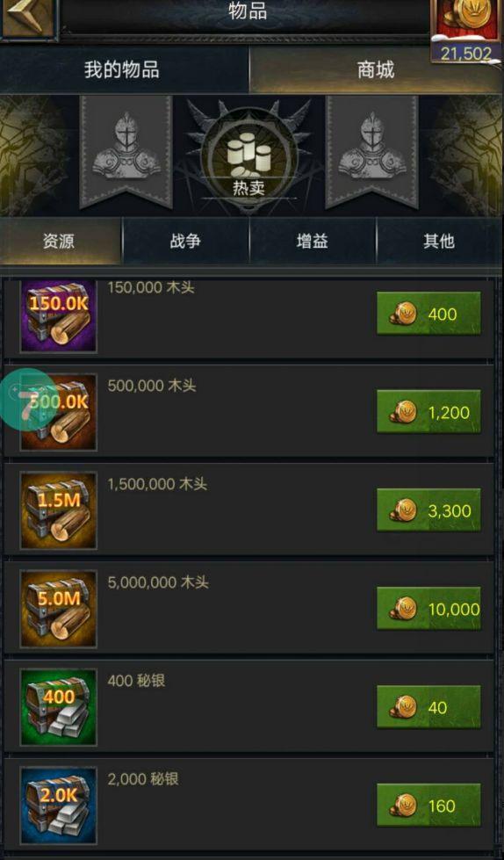Image resolution: width=504 pixels, height=860 pixels.
Task: Buy 150,000 wood for 400 gold
Action: [428, 314]
